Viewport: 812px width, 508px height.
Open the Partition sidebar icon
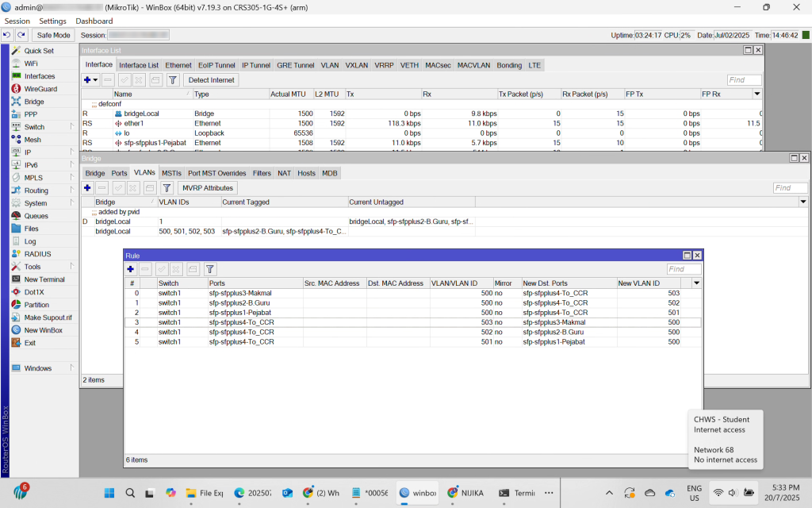click(x=17, y=305)
